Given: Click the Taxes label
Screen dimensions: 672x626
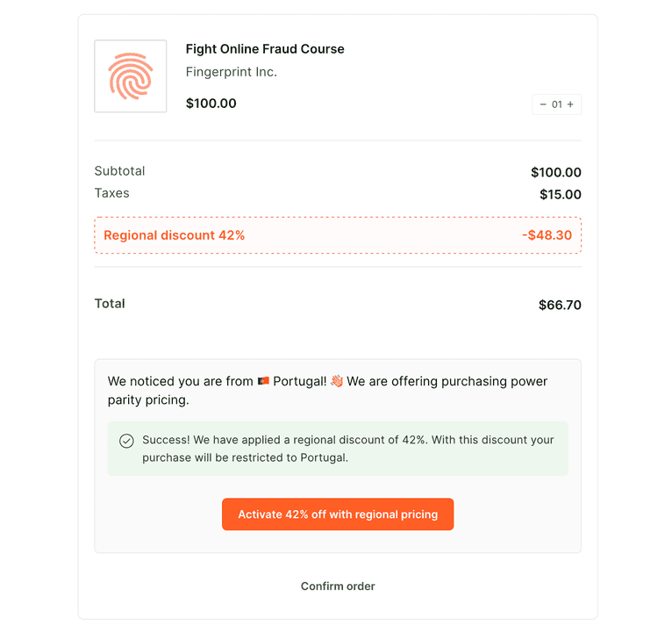Looking at the screenshot, I should pos(112,193).
